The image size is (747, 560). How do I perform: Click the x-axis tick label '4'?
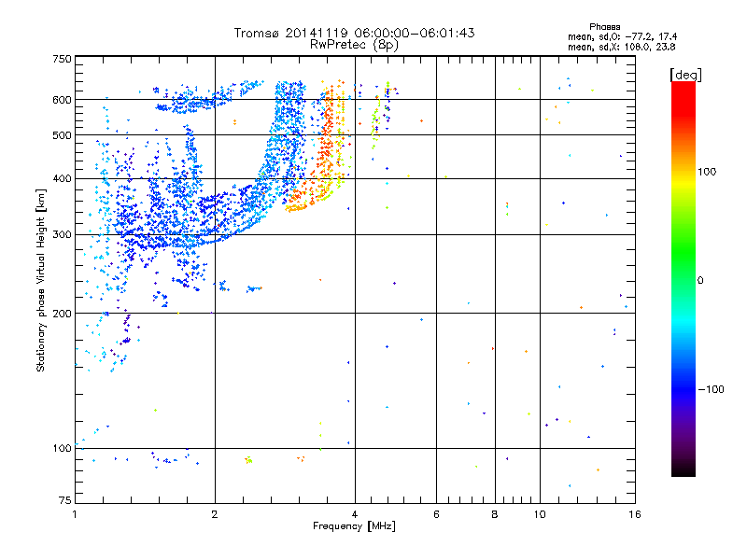point(355,514)
